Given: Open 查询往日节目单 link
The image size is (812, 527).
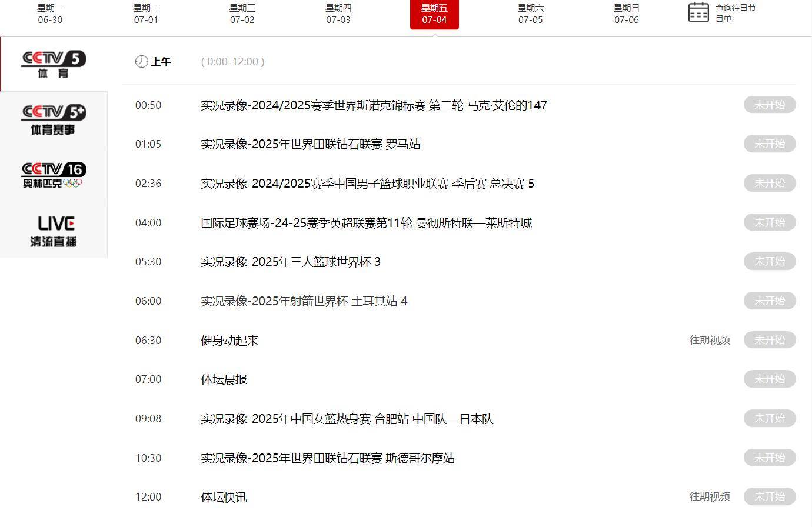Looking at the screenshot, I should tap(735, 13).
